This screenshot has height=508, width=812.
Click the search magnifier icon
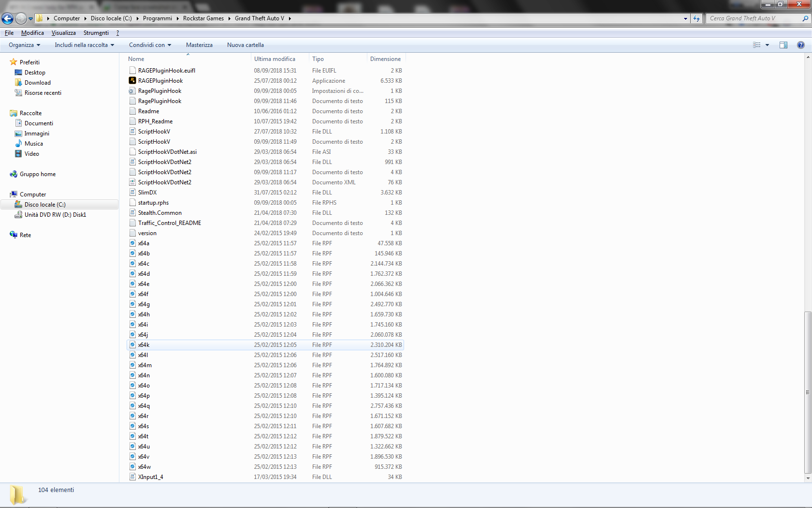(x=805, y=18)
